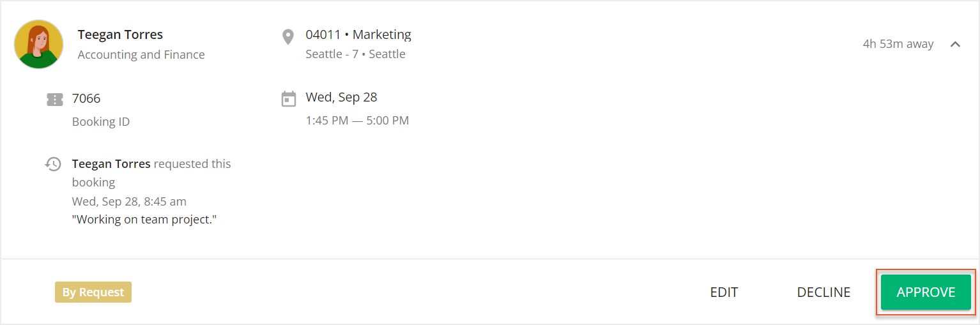Click the booking ID ticket icon
980x325 pixels.
(55, 100)
